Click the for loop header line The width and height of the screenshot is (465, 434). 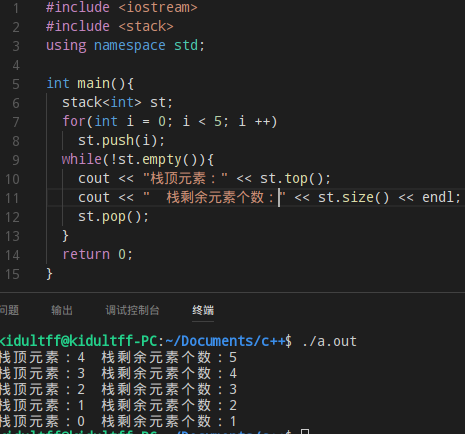click(x=170, y=121)
